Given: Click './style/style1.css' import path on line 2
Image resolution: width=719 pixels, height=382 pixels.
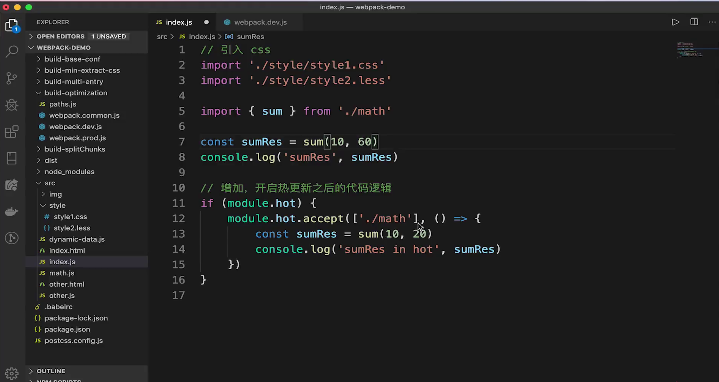Looking at the screenshot, I should tap(317, 65).
